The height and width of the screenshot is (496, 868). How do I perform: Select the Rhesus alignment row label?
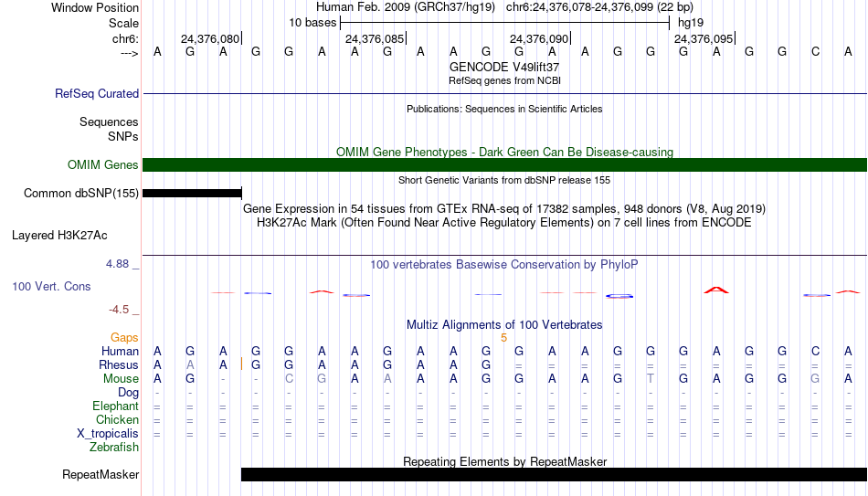point(119,364)
